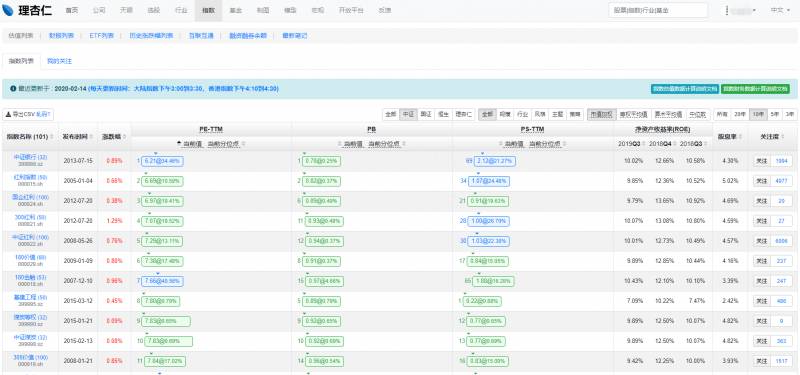Click the 关注 button in the 中证银行 row

[x=761, y=161]
